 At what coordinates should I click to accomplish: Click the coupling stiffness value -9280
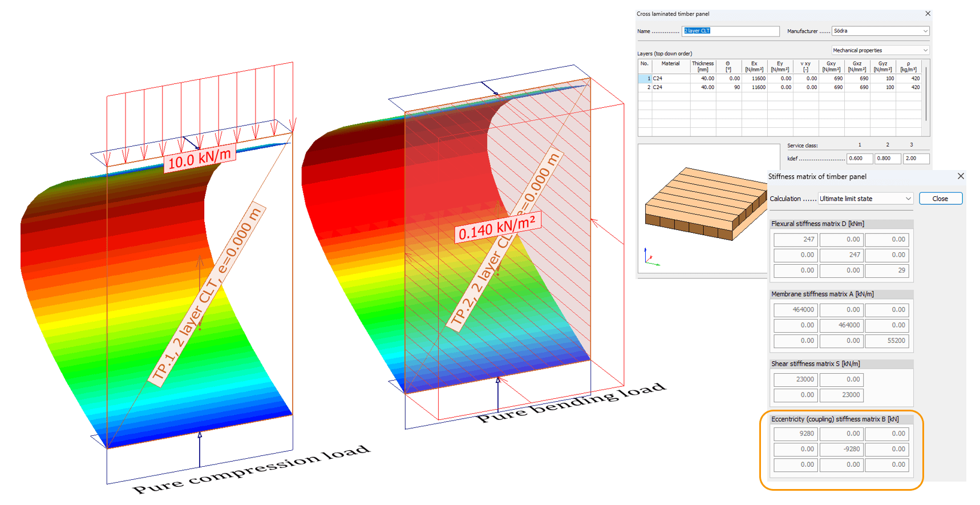[x=841, y=449]
